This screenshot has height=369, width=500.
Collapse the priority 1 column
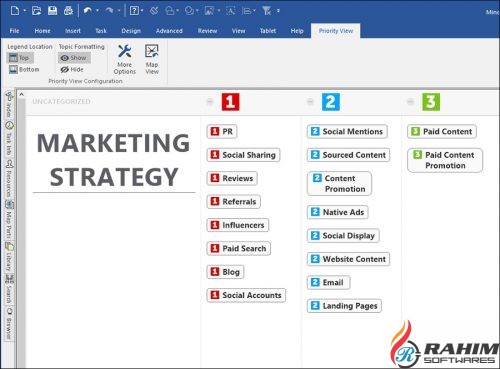pyautogui.click(x=210, y=102)
